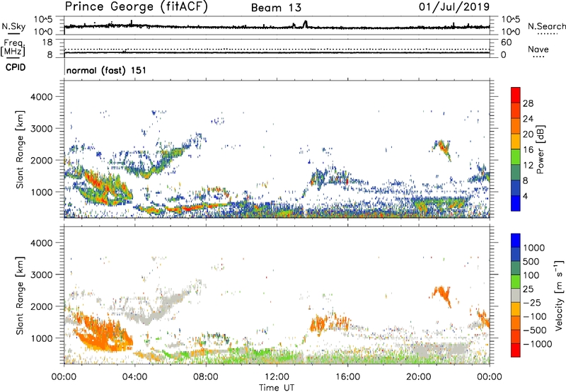566x392 pixels.
Task: Click the gray segment of velocity colorbar
Action: [516, 295]
